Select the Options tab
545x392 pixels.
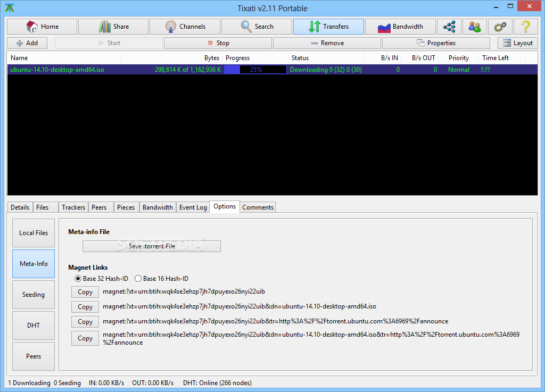[x=225, y=206]
